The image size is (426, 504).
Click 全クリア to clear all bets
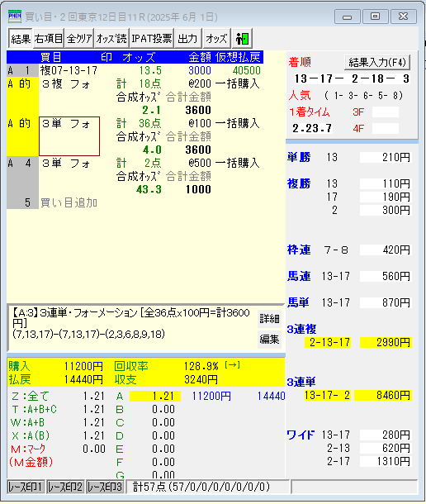[x=80, y=39]
